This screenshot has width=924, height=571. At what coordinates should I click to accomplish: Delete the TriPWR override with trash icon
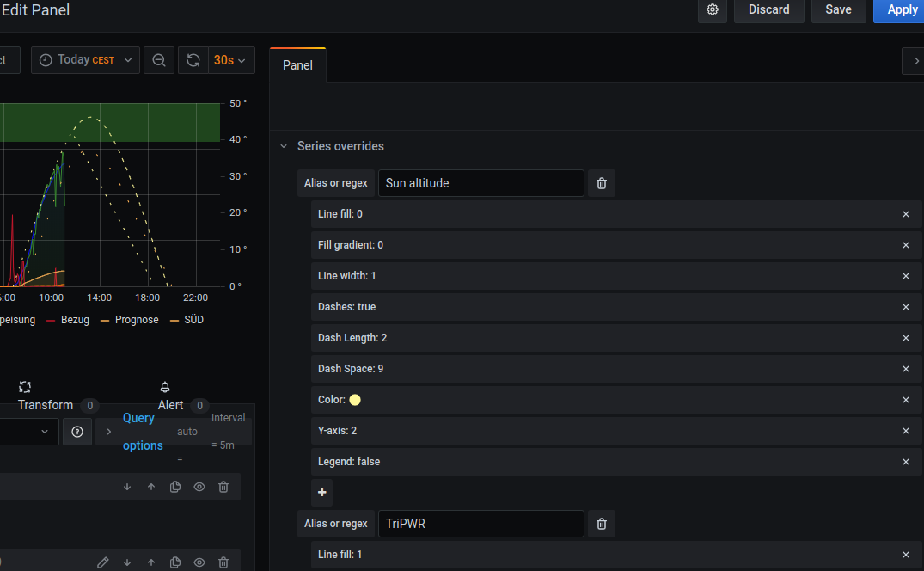point(602,524)
